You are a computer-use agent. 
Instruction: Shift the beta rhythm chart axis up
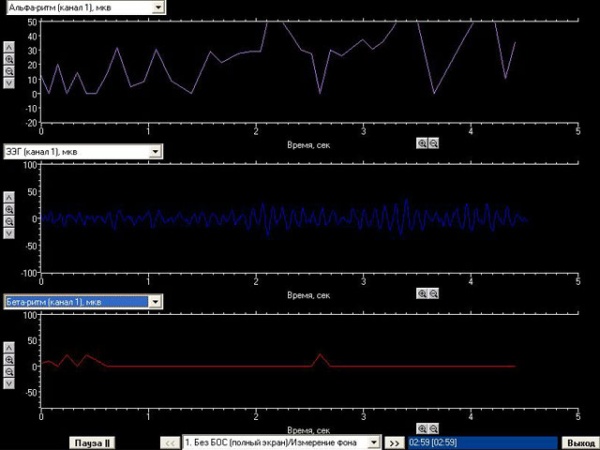point(9,347)
